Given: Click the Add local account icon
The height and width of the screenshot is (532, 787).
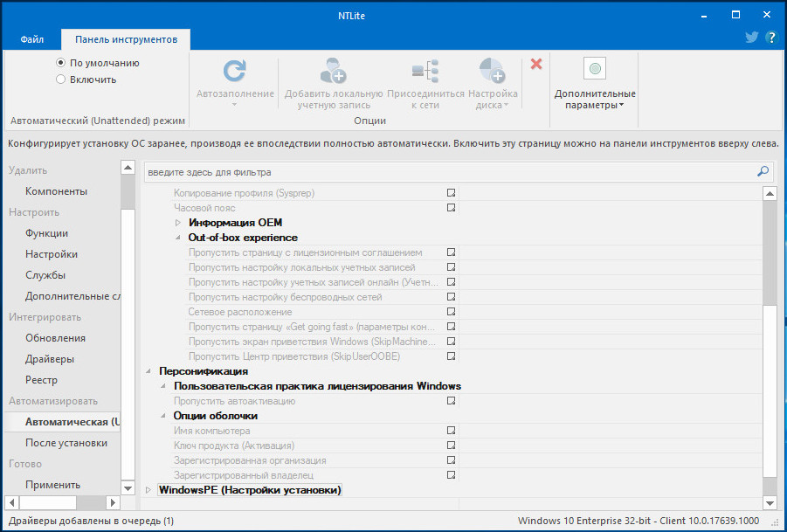Looking at the screenshot, I should tap(334, 71).
